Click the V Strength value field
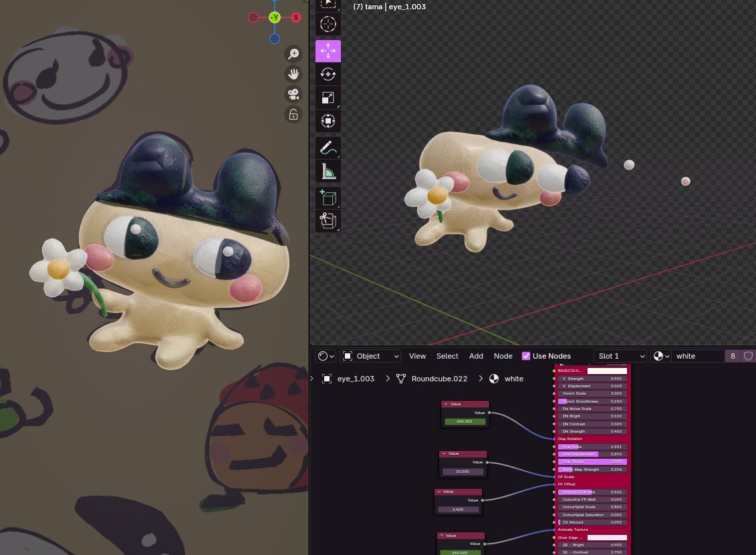 pyautogui.click(x=592, y=379)
